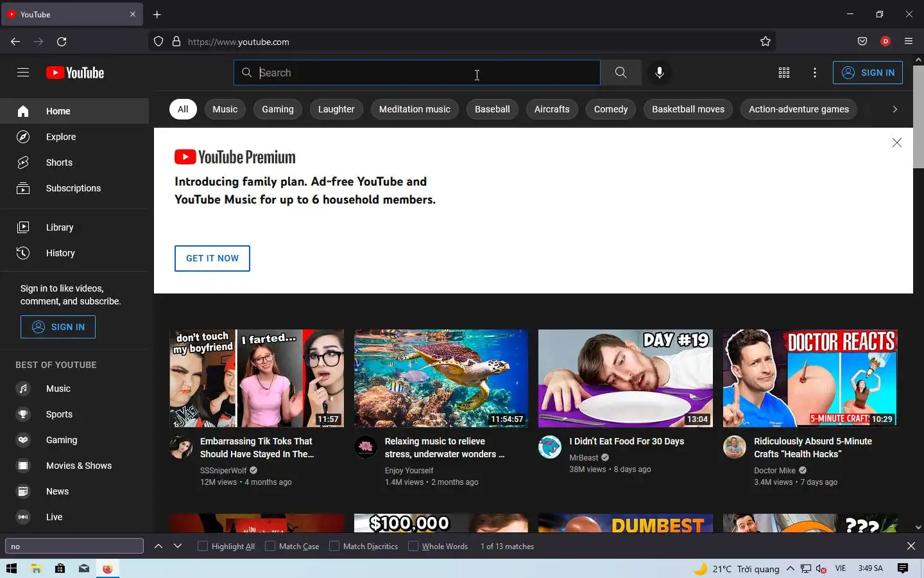The image size is (924, 578).
Task: Open the YouTube apps grid icon
Action: [784, 73]
